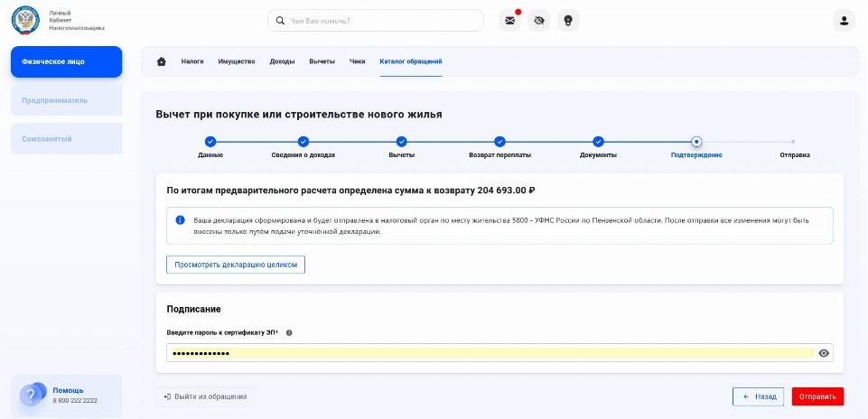Jump to the Документы progress step

[x=598, y=142]
